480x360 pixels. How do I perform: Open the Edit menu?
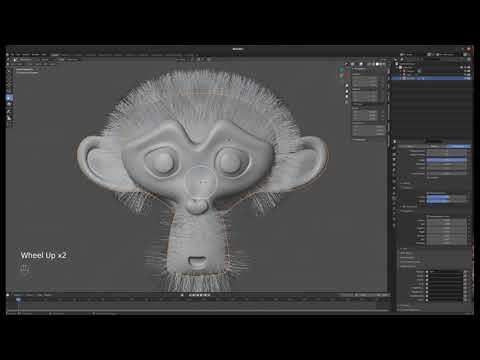point(18,54)
